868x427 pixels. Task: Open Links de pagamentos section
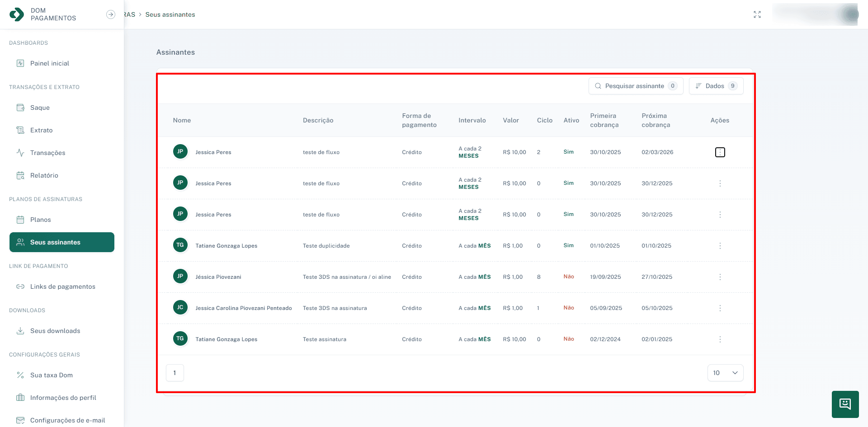click(x=62, y=286)
